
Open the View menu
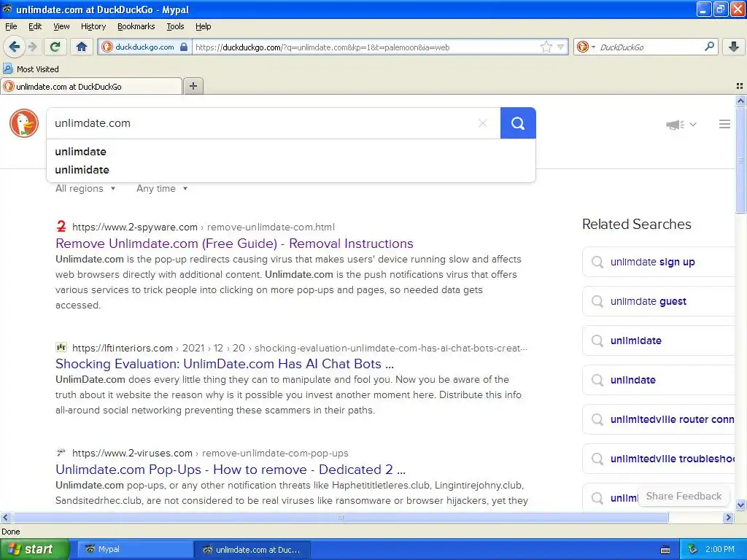coord(61,26)
